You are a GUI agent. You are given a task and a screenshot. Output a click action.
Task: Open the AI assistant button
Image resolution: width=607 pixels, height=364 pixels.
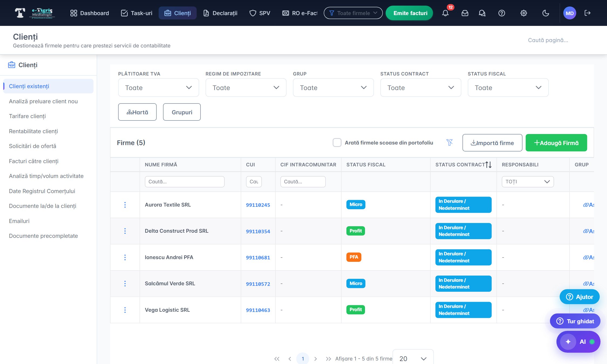pyautogui.click(x=578, y=342)
